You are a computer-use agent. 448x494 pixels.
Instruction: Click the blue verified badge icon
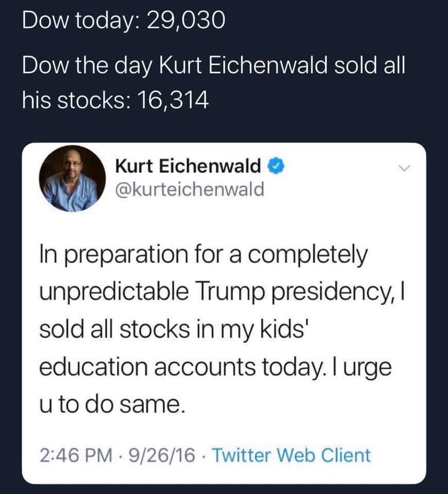coord(276,166)
